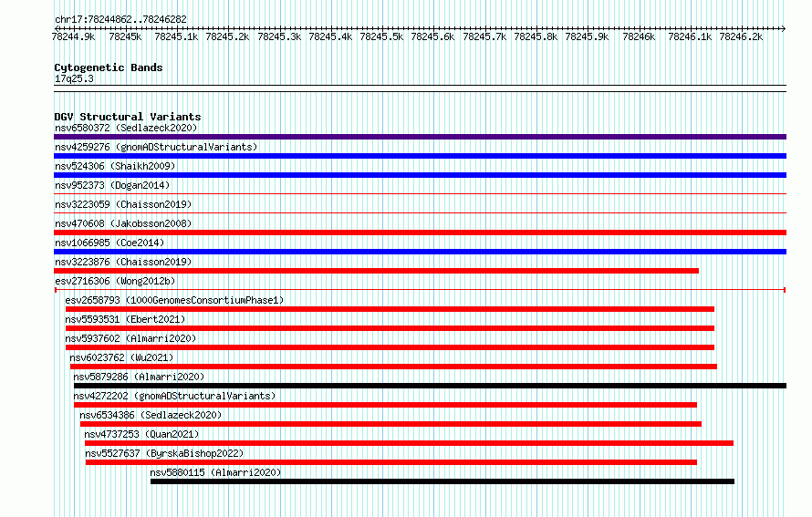The height and width of the screenshot is (517, 812).
Task: Click the blue nsv4259276 variant bar
Action: coord(420,156)
